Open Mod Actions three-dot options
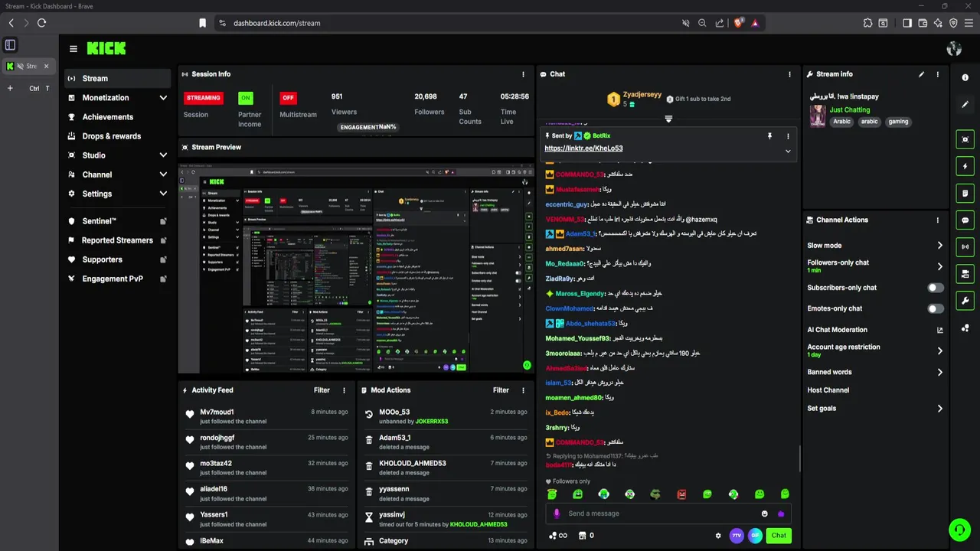 (x=524, y=390)
